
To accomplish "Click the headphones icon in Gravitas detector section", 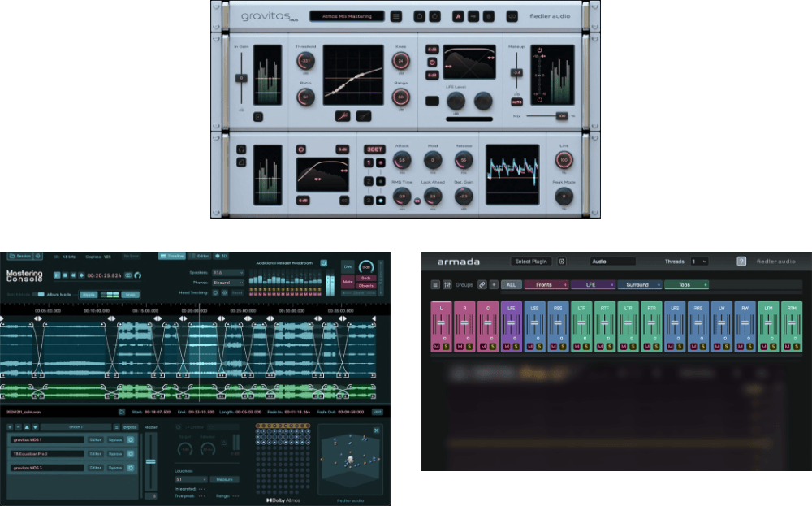I will (242, 149).
